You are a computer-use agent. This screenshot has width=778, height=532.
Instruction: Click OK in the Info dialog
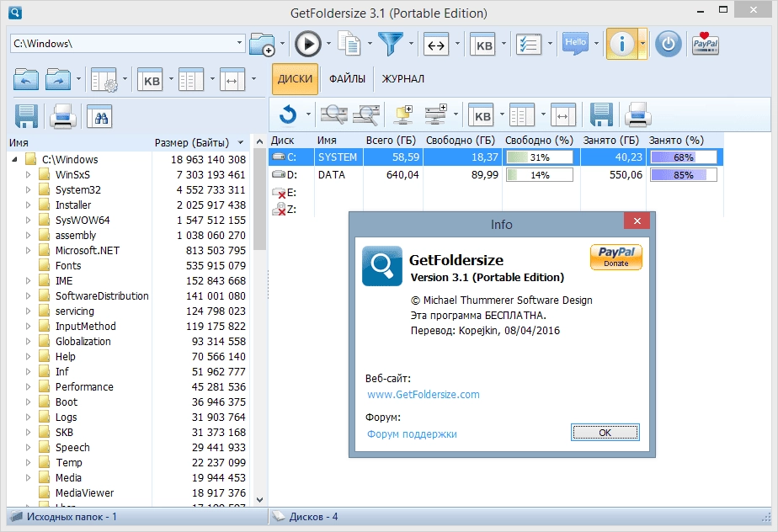coord(605,433)
